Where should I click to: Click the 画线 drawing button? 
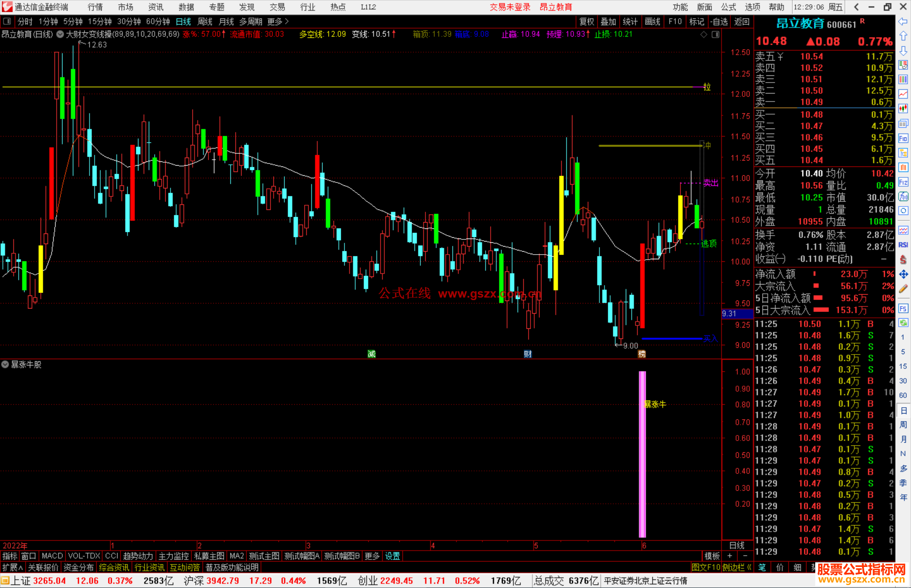point(652,21)
